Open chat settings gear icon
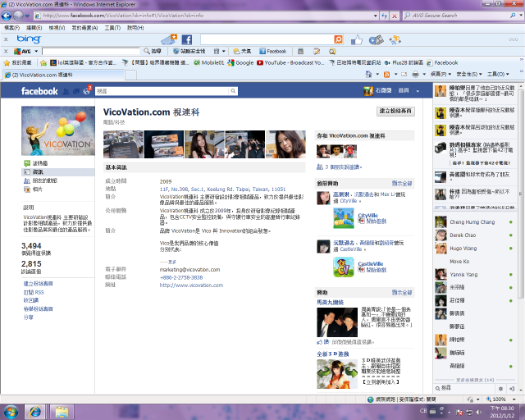Image resolution: width=525 pixels, height=420 pixels. (x=500, y=389)
